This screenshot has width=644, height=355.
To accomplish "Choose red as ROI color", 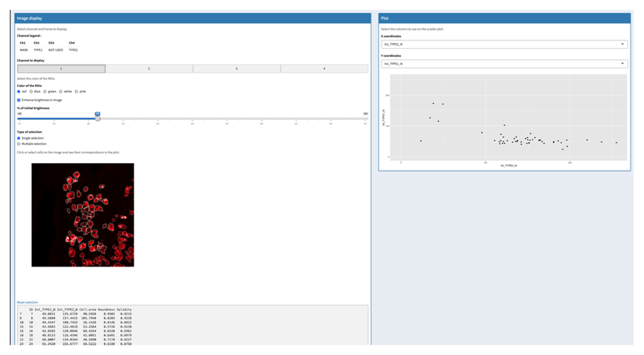I will 19,91.
